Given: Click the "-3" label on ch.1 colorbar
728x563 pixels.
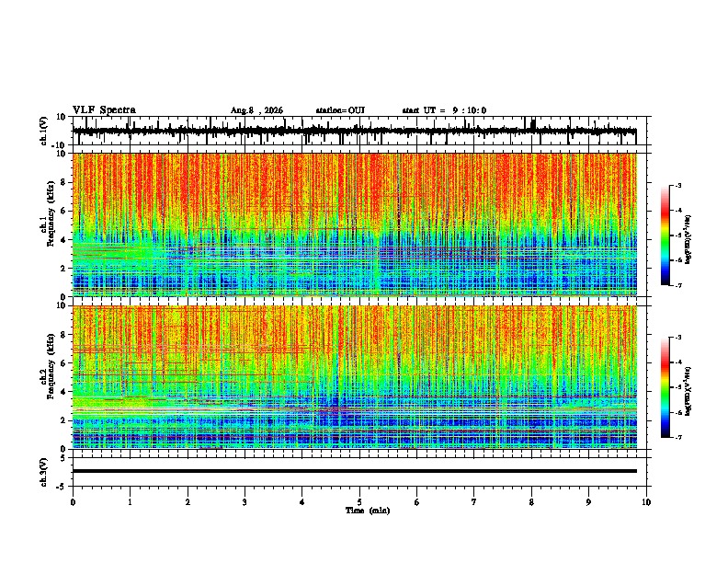Looking at the screenshot, I should coord(678,185).
